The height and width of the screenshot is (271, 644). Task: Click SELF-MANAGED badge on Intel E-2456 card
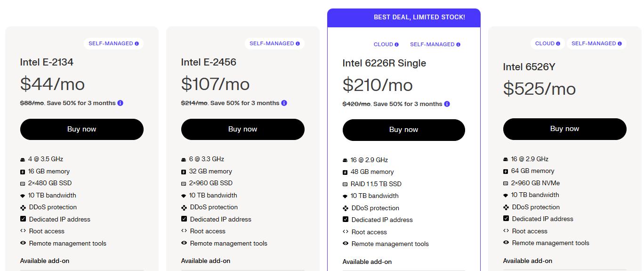pyautogui.click(x=272, y=44)
